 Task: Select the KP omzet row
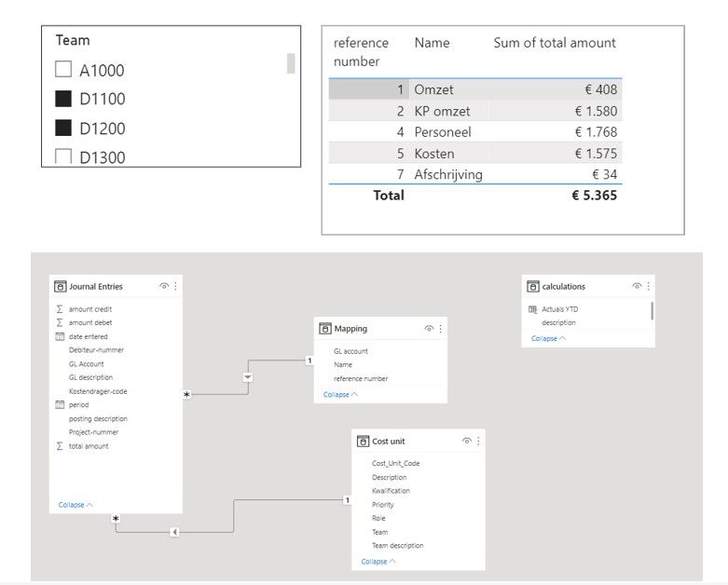(475, 111)
